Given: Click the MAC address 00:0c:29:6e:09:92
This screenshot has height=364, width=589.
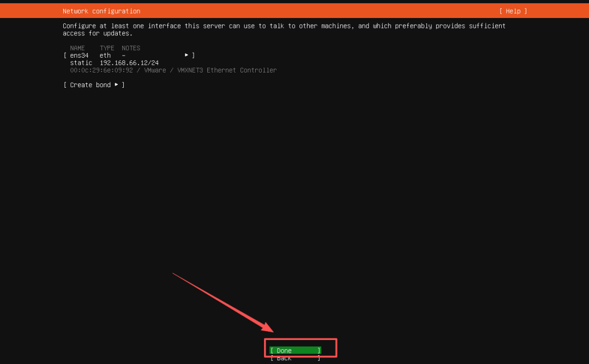Looking at the screenshot, I should tap(101, 70).
